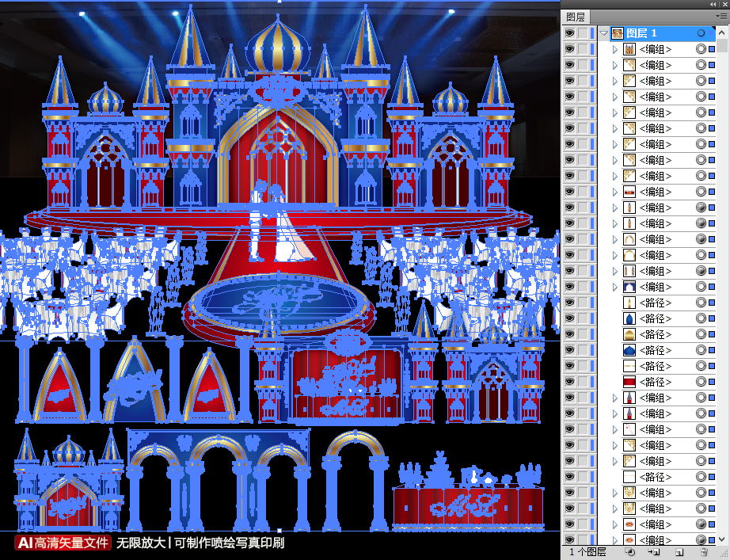Toggle lock box for blue onion dome 路径

(583, 350)
